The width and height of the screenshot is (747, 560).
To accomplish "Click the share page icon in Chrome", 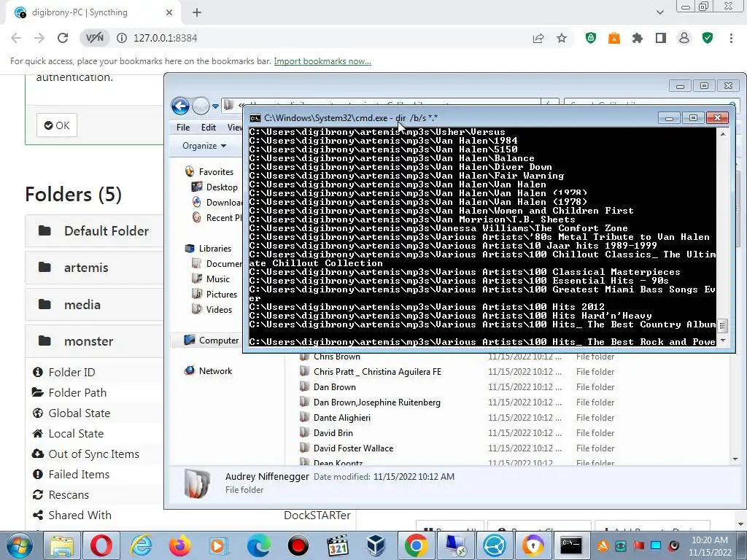I will [538, 38].
